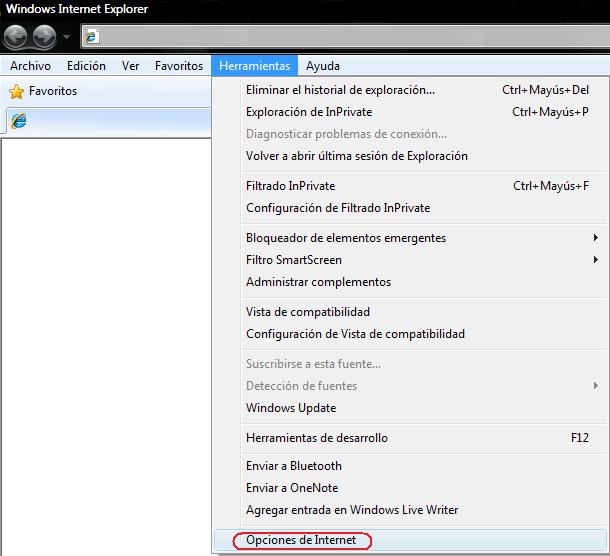610x556 pixels.
Task: Expand Filtro SmartScreen submenu
Action: pos(412,260)
